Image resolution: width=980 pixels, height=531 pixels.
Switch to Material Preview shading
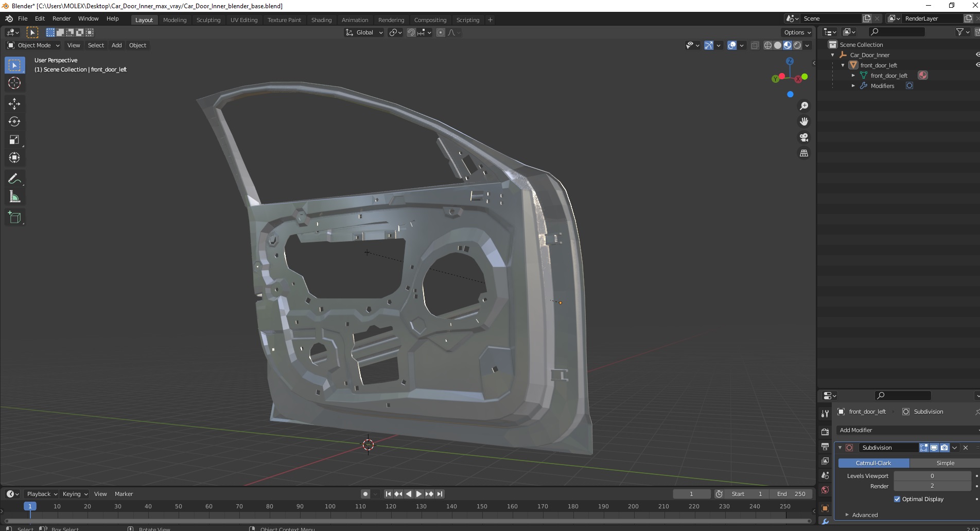point(787,45)
